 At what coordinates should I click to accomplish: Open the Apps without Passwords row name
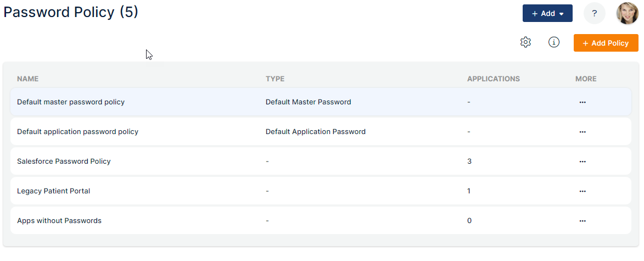[x=59, y=221]
